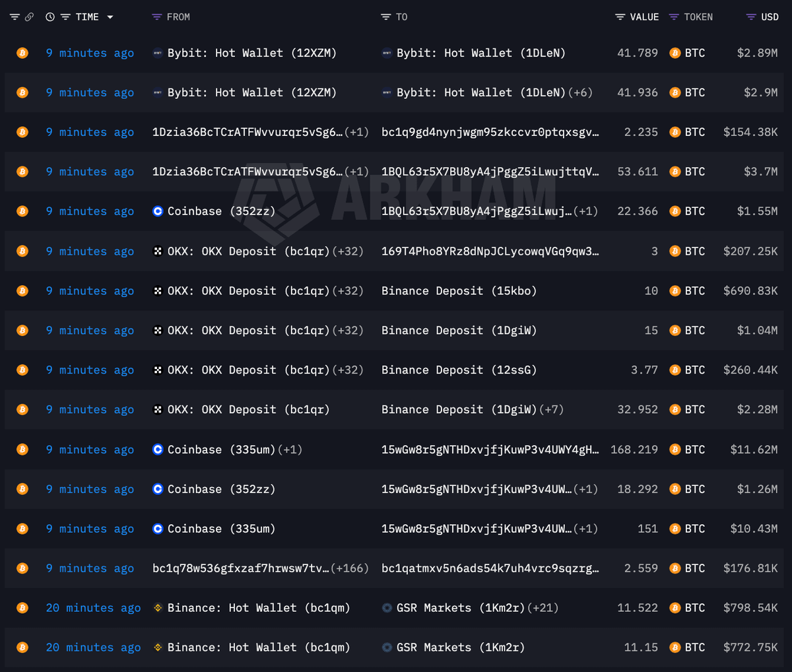The image size is (792, 672).
Task: Select the $1.04M USD cell
Action: [x=757, y=330]
